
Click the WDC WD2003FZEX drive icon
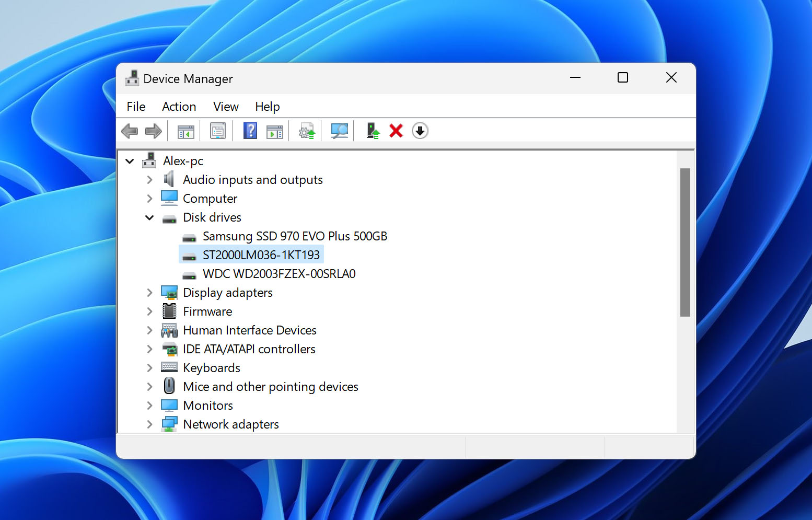189,275
